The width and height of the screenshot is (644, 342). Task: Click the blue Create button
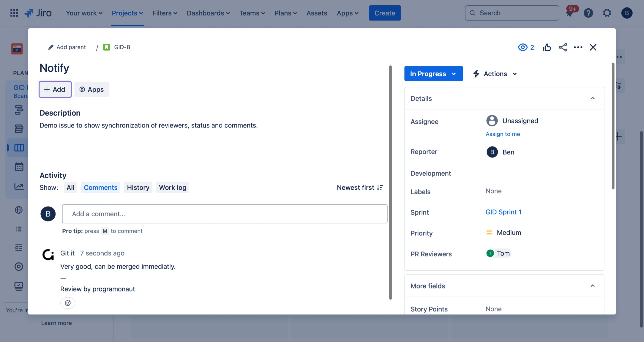coord(384,13)
